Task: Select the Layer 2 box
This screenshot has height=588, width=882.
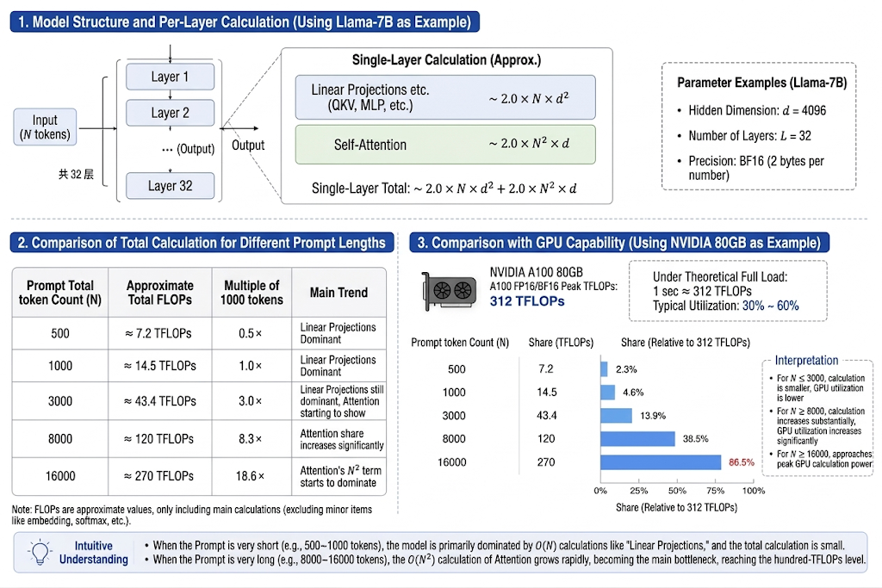Action: pyautogui.click(x=170, y=113)
